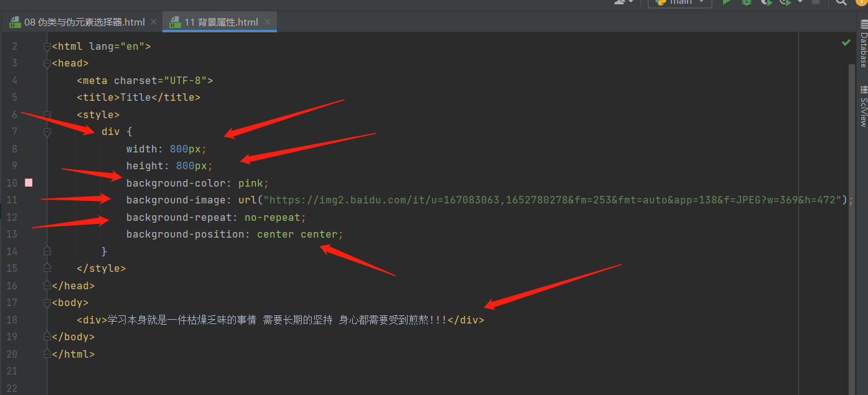Place cursor on empty line 21
This screenshot has width=868, height=395.
point(448,371)
